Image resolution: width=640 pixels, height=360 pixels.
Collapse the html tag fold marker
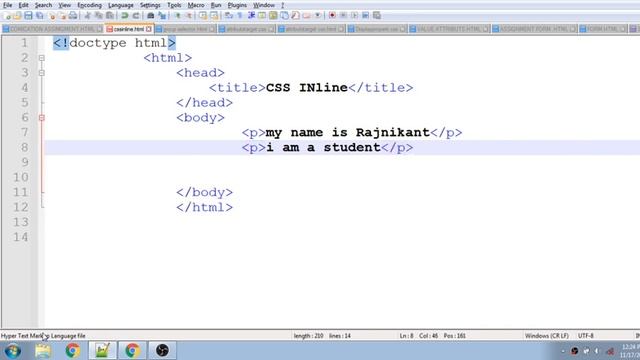42,58
